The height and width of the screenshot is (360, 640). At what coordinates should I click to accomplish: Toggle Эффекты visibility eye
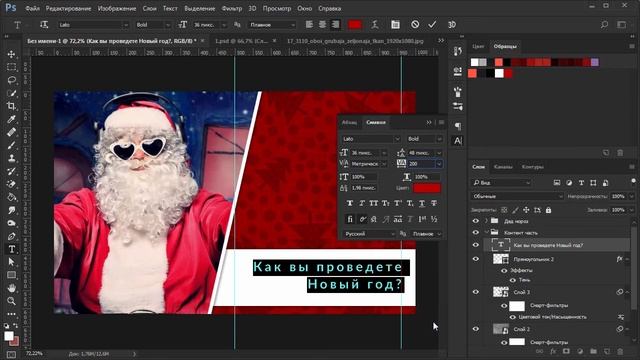click(504, 270)
